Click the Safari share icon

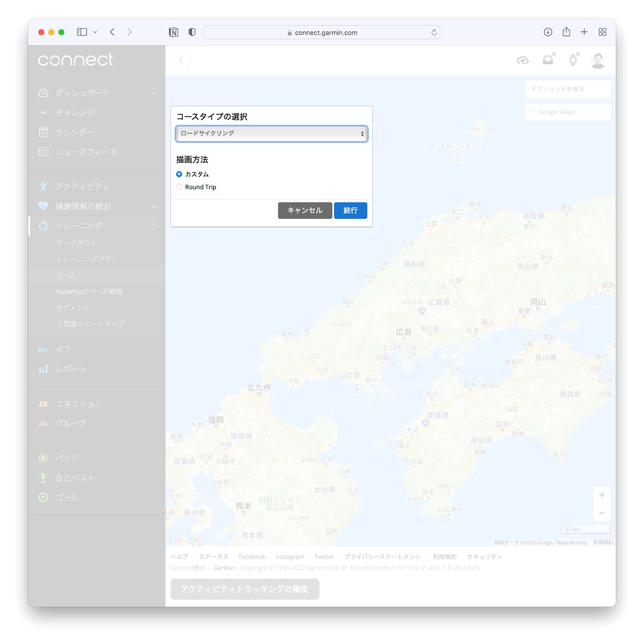566,32
